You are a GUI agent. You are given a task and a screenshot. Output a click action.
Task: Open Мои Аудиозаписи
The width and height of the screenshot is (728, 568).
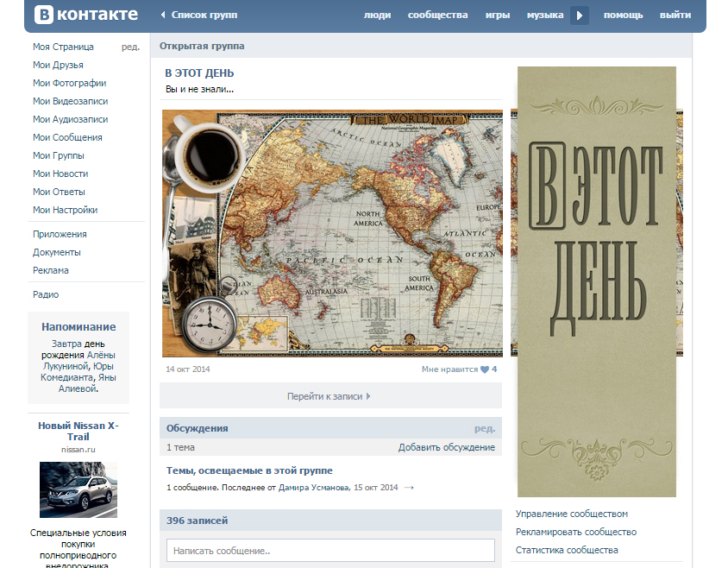pyautogui.click(x=70, y=119)
